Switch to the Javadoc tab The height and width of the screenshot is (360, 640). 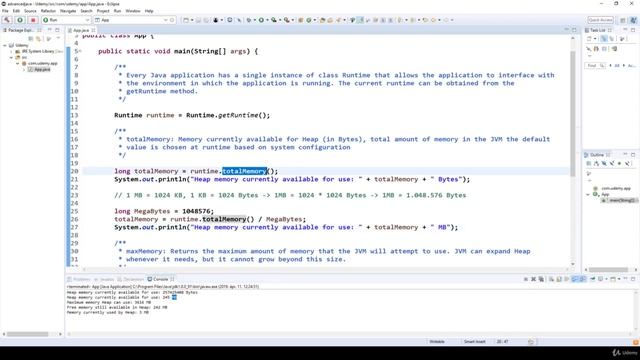tap(104, 279)
